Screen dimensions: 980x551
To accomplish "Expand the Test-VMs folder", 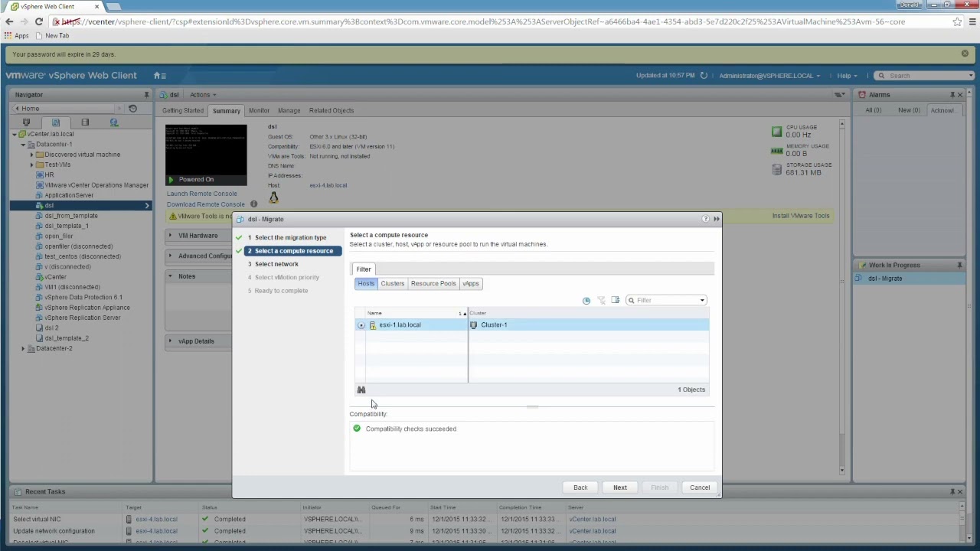I will (x=32, y=165).
